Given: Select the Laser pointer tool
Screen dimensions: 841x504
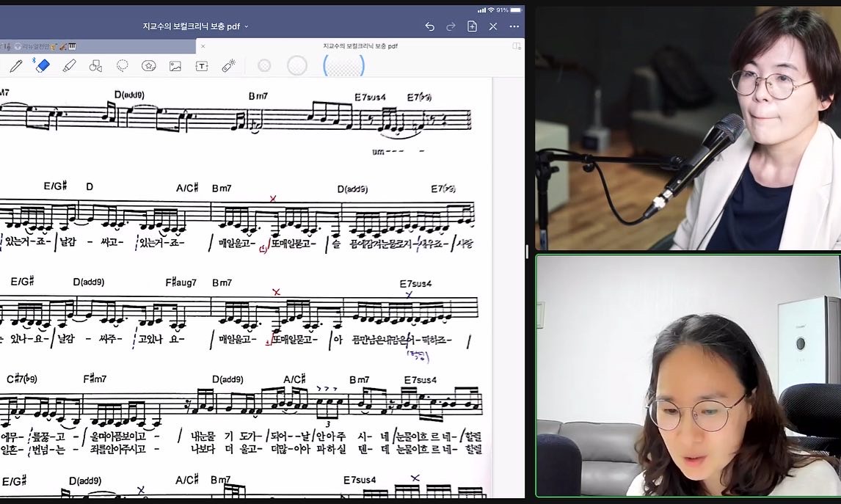Looking at the screenshot, I should tap(228, 66).
